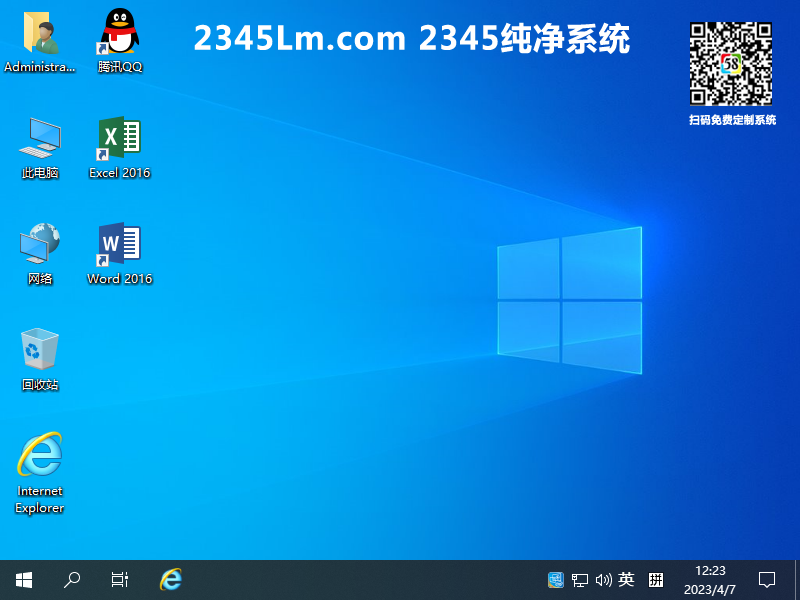Open Task View from the taskbar
800x600 pixels.
point(120,580)
